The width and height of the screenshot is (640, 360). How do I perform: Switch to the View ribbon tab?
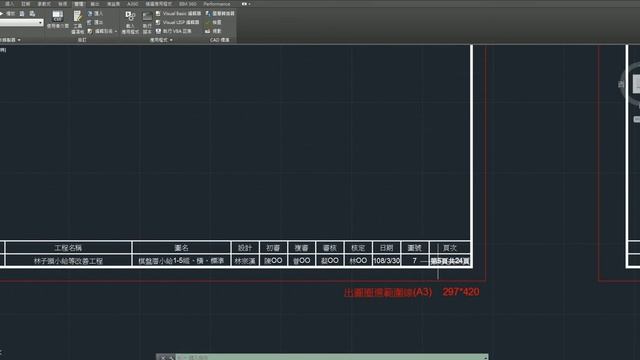pyautogui.click(x=62, y=4)
